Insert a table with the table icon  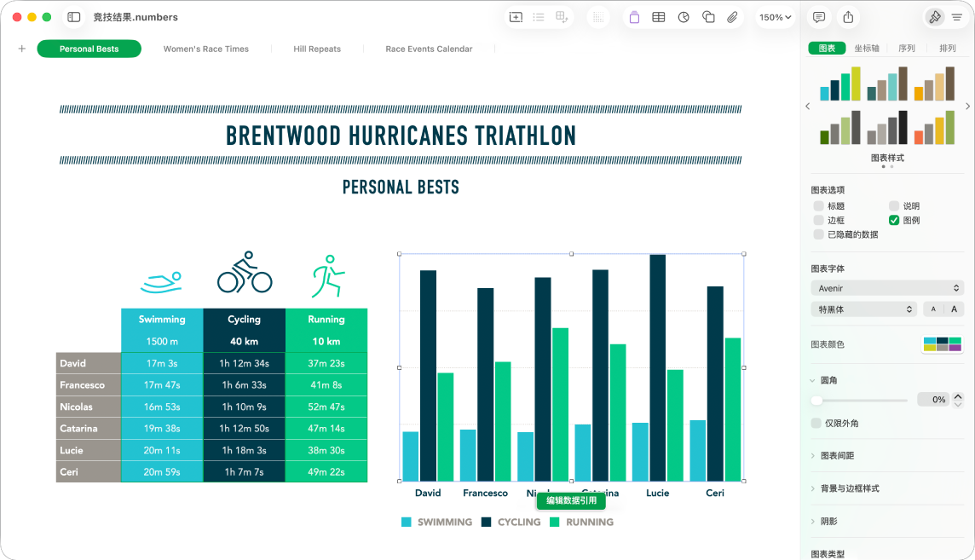point(659,17)
